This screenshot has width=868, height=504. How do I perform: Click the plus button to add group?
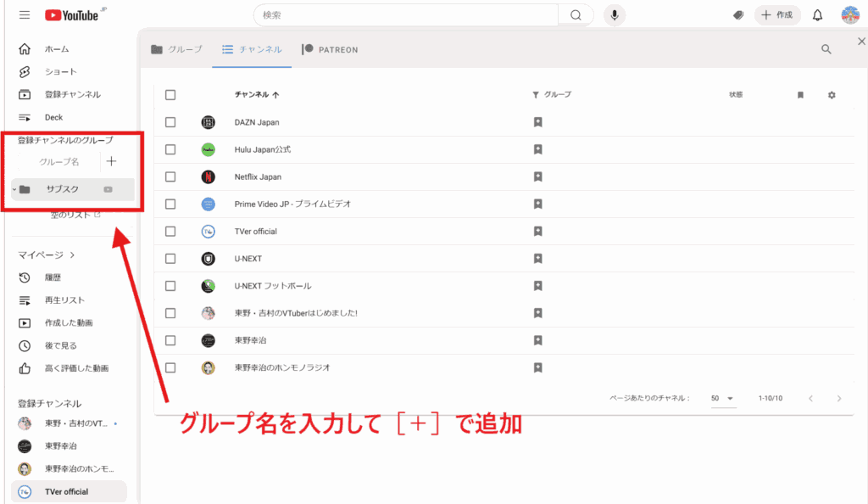[111, 161]
